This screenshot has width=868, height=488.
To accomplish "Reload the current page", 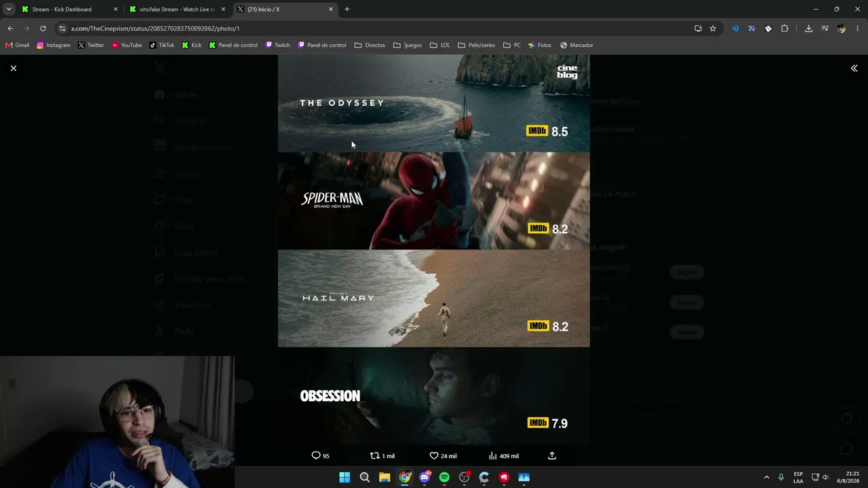I will (43, 28).
